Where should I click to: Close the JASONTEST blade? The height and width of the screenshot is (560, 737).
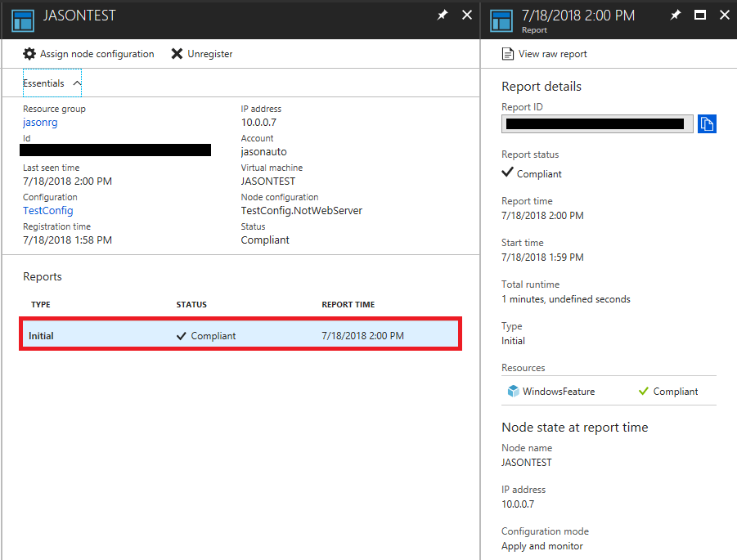467,15
